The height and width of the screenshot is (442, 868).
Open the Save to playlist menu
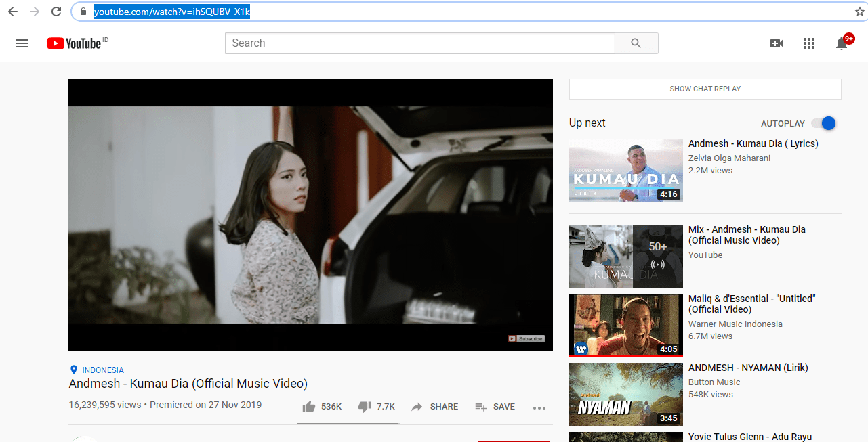[495, 407]
